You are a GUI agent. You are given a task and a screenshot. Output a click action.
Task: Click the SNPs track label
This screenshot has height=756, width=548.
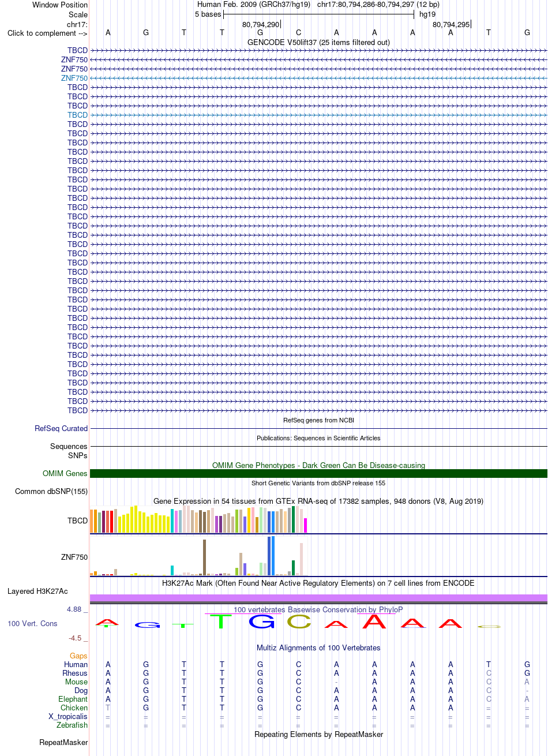point(77,455)
